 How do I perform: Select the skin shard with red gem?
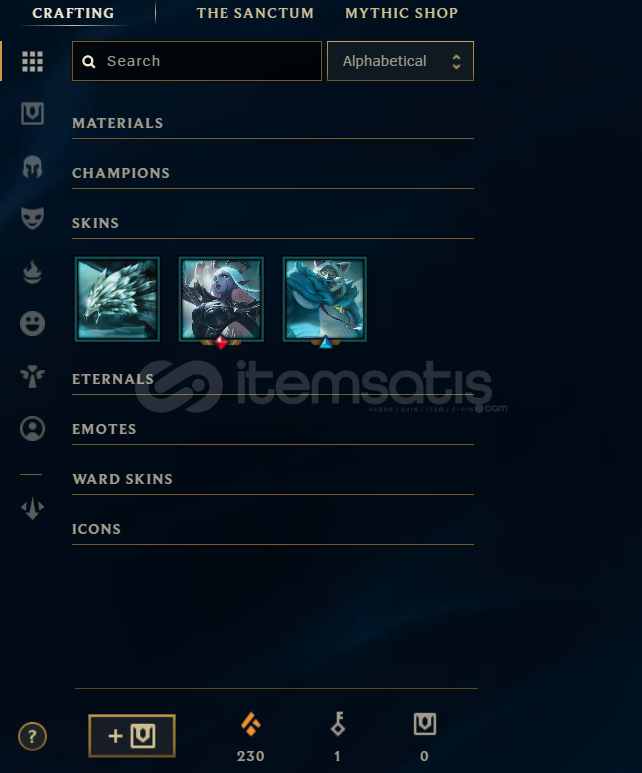tap(221, 299)
